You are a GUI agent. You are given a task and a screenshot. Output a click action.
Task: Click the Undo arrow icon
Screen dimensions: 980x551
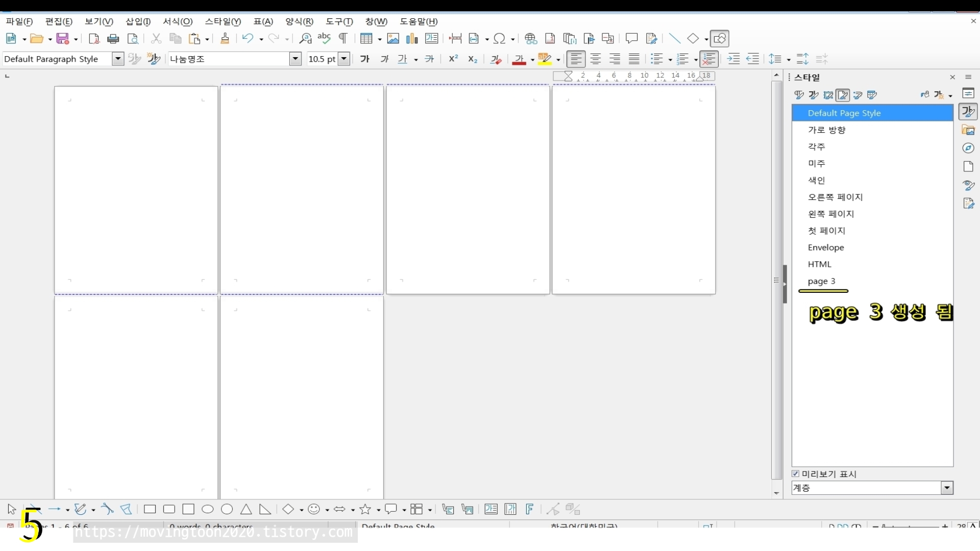pos(248,39)
